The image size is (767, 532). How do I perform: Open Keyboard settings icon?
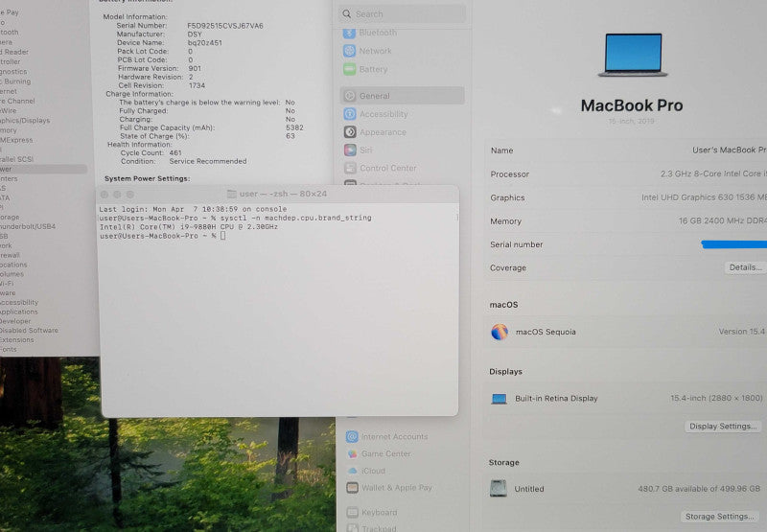pyautogui.click(x=352, y=512)
